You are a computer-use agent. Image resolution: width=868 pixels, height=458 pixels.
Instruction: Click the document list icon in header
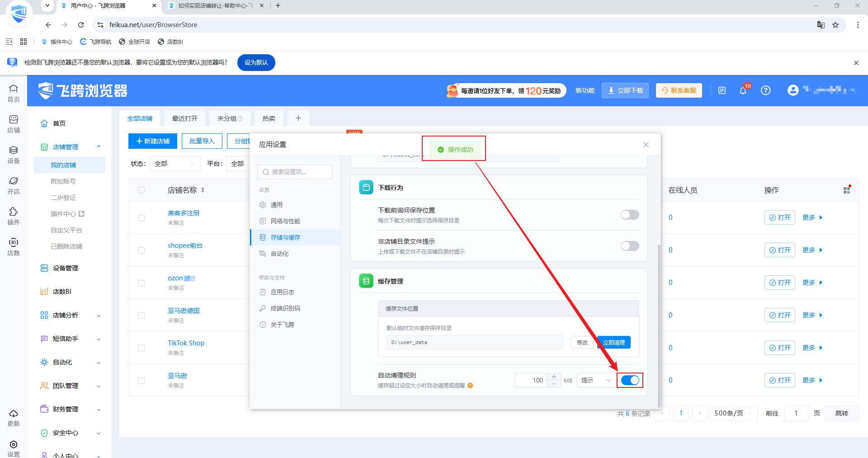[722, 90]
